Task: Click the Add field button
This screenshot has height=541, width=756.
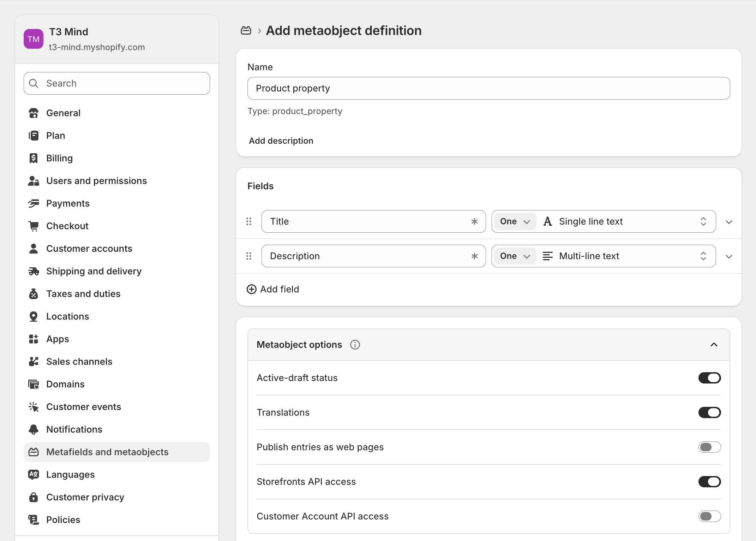Action: pyautogui.click(x=273, y=289)
